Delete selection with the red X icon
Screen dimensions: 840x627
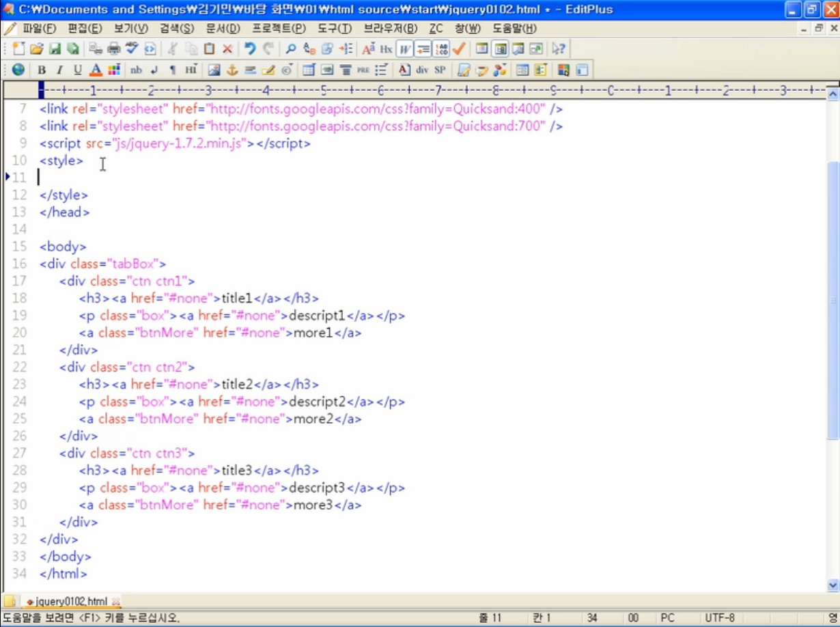tap(227, 48)
